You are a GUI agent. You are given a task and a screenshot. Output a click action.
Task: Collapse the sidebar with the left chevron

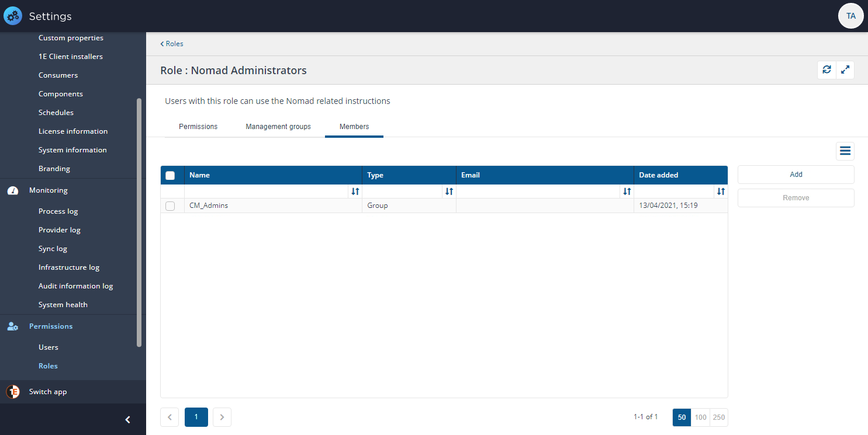point(128,419)
